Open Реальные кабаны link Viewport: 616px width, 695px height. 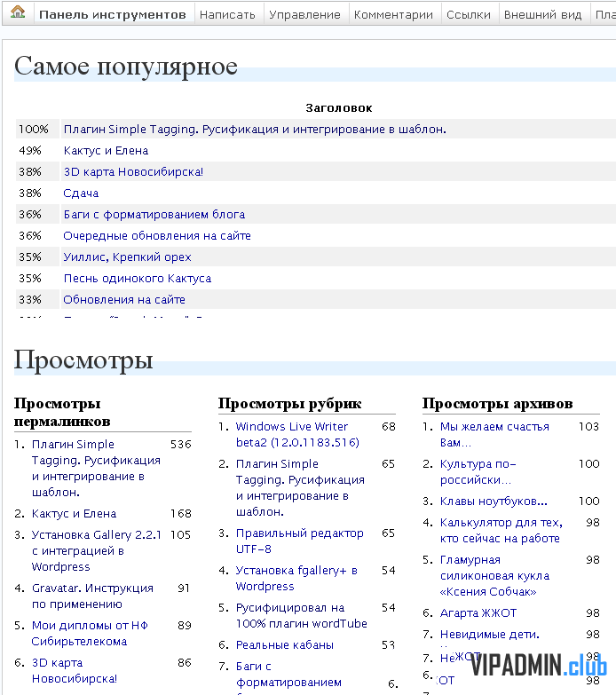[x=285, y=645]
